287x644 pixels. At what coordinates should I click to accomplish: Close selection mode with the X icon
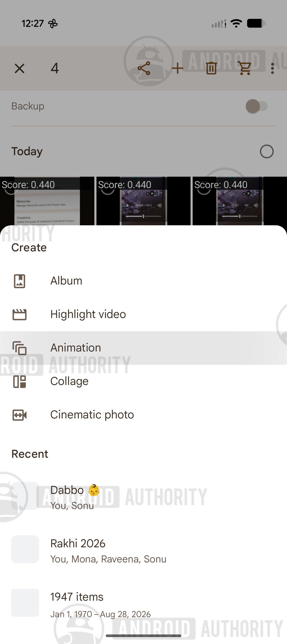point(19,68)
